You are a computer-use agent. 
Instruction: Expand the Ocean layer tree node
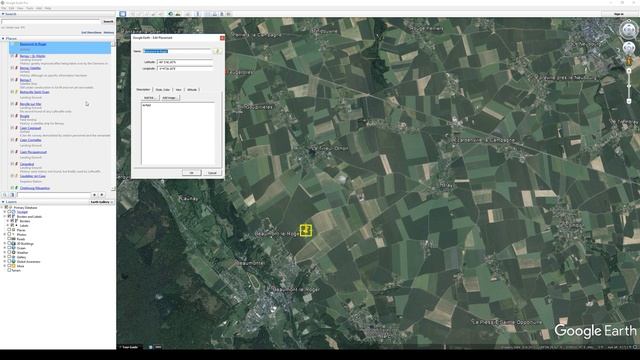[5, 248]
